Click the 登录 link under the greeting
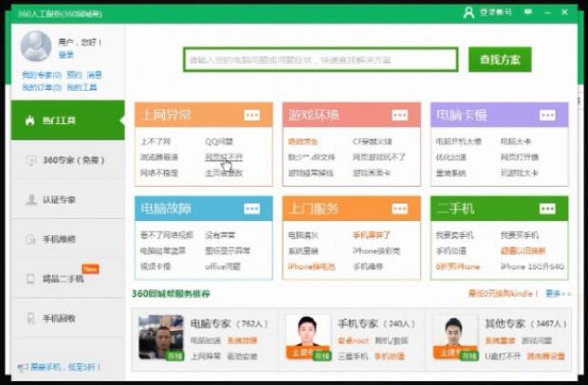Viewport: 588px width, 385px height. 66,55
